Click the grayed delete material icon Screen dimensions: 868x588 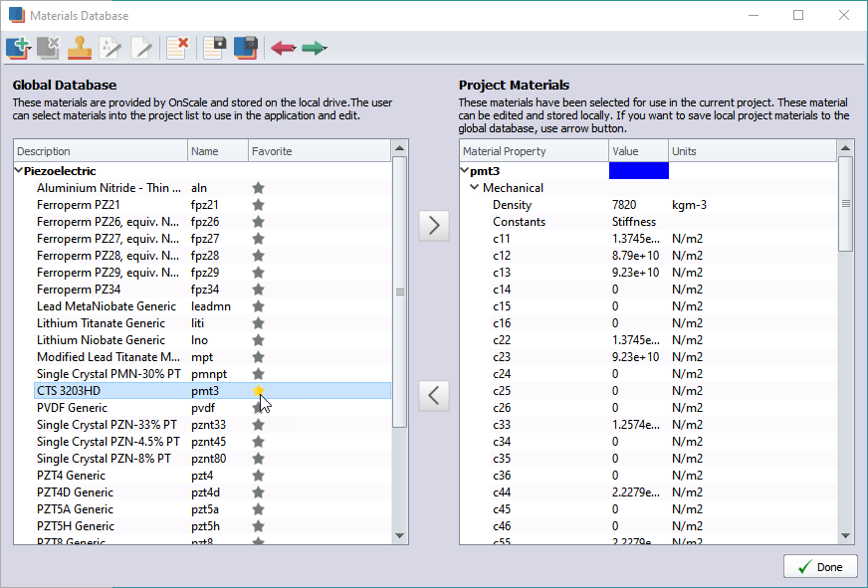point(49,48)
